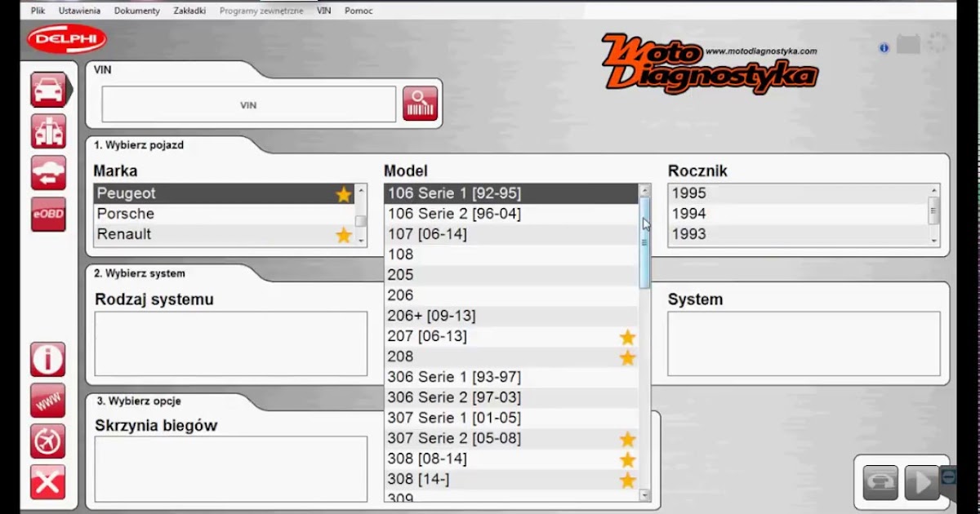The width and height of the screenshot is (980, 514).
Task: Toggle favorite star for Peugeot
Action: tap(344, 194)
